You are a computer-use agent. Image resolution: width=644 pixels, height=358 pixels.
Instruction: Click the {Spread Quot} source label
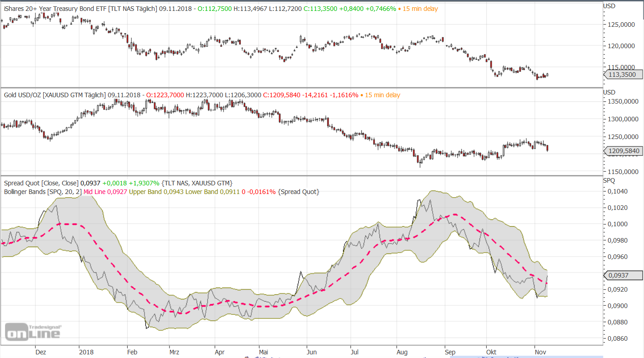click(x=299, y=192)
